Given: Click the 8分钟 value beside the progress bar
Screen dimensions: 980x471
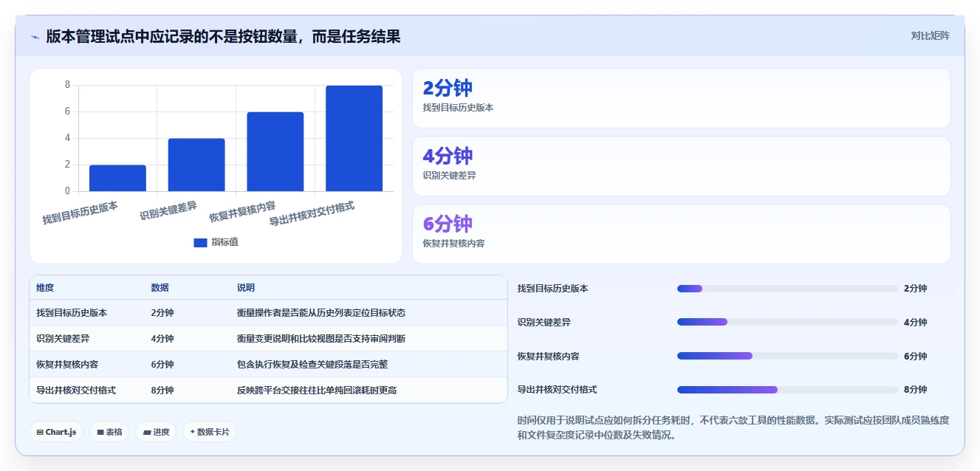Looking at the screenshot, I should [x=915, y=390].
